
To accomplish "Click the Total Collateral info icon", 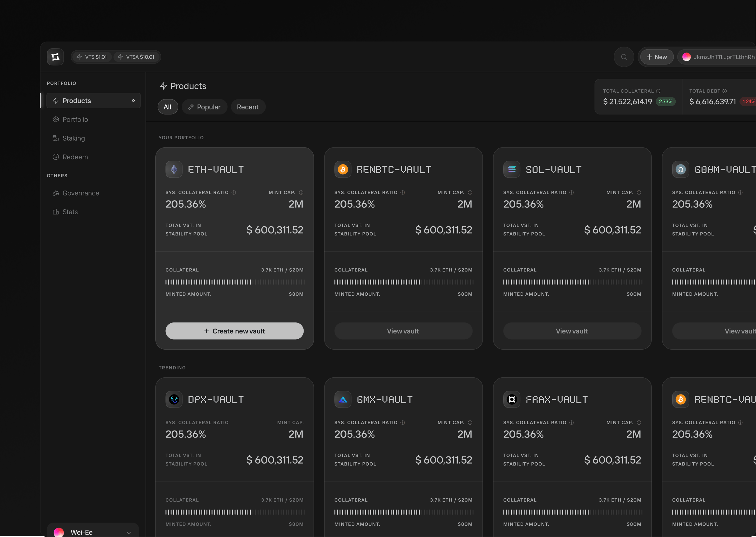I will [658, 91].
